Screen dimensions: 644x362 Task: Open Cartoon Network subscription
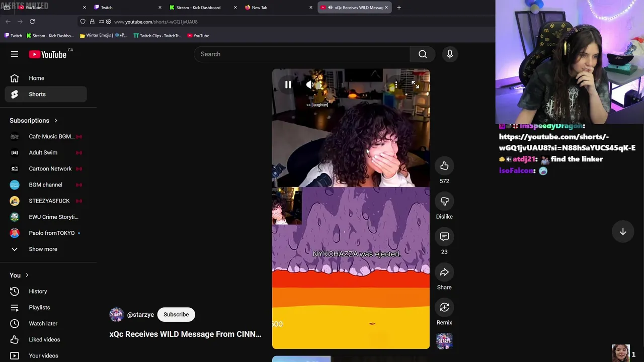[x=46, y=168]
